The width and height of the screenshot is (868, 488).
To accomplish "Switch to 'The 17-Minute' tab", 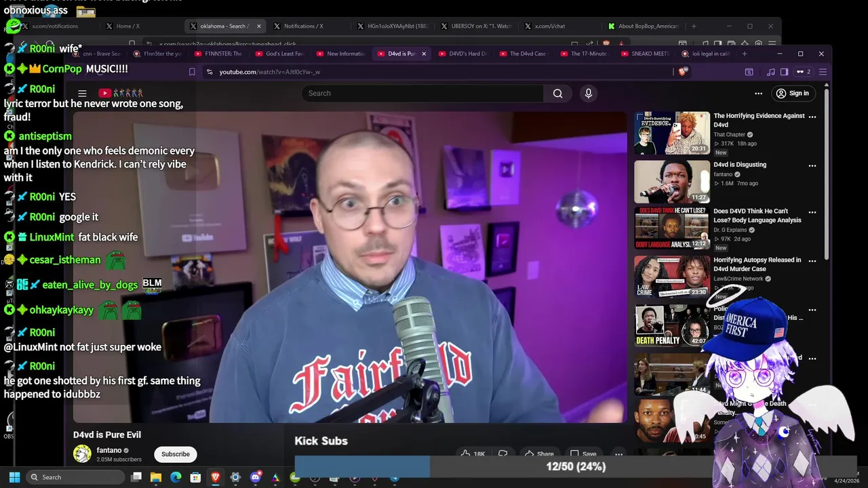I will click(584, 54).
